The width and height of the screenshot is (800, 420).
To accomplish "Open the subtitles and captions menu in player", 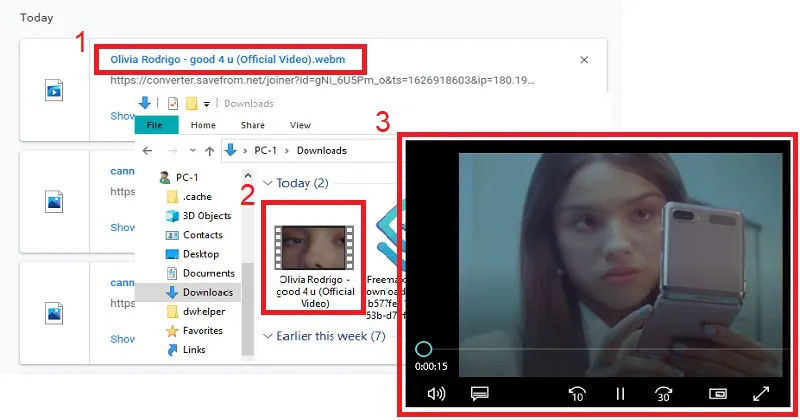I will click(x=480, y=393).
